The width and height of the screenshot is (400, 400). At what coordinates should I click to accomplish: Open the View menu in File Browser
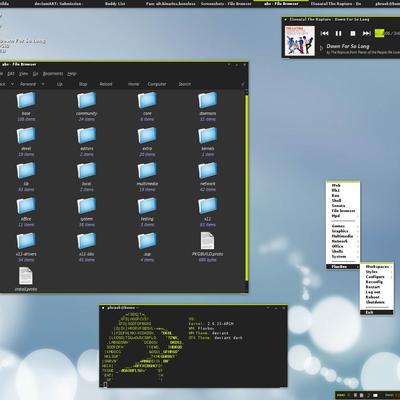tap(23, 74)
